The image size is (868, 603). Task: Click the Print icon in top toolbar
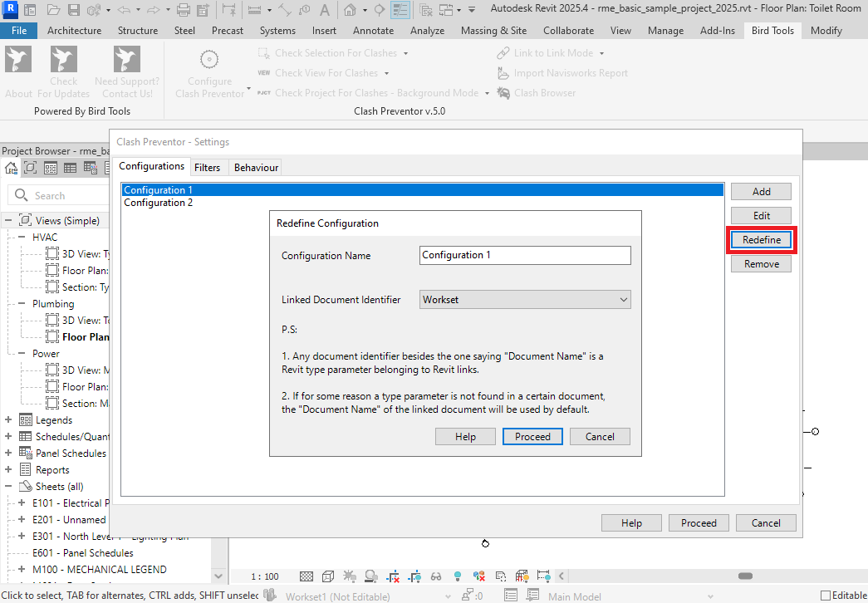(184, 9)
